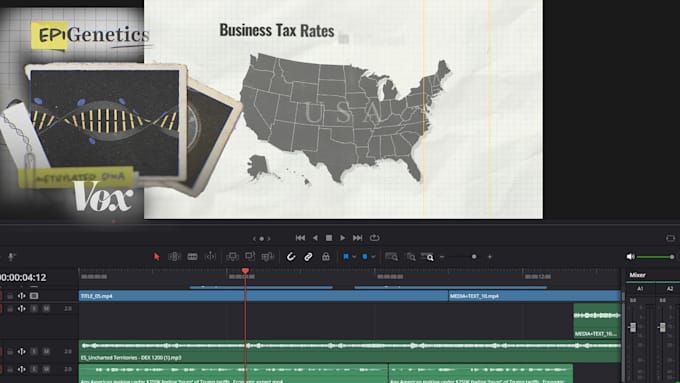Click the Custom Zoom magnifier icon
This screenshot has width=680, height=383.
pos(428,257)
